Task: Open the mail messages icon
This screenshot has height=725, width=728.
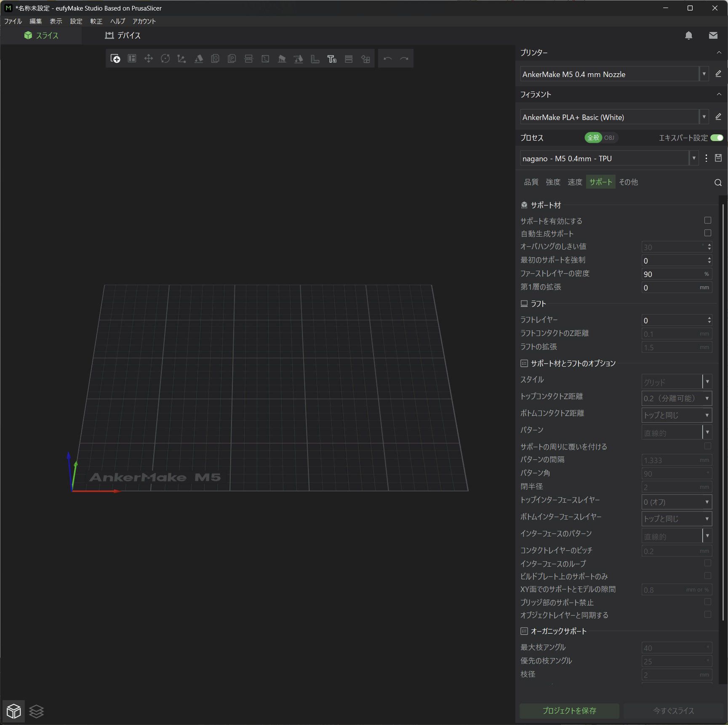Action: tap(713, 36)
